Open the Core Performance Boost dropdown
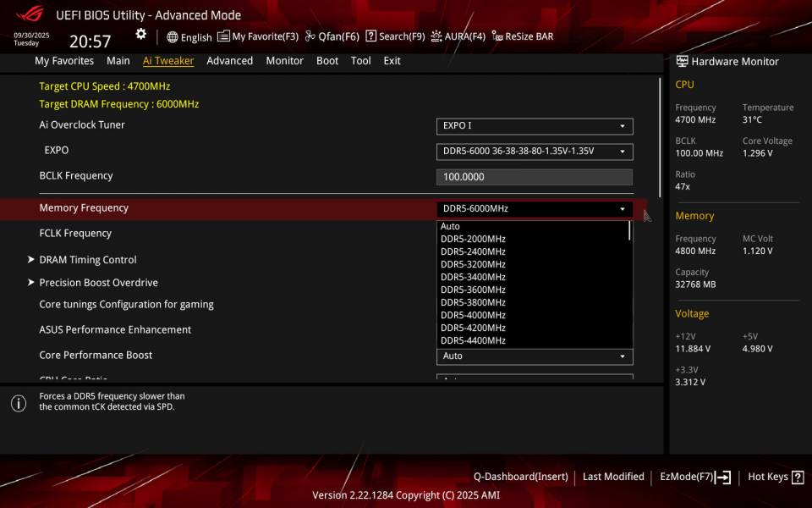 (535, 356)
